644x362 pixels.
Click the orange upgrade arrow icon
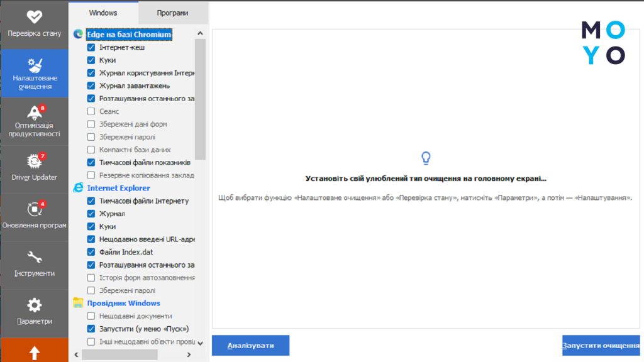[34, 353]
